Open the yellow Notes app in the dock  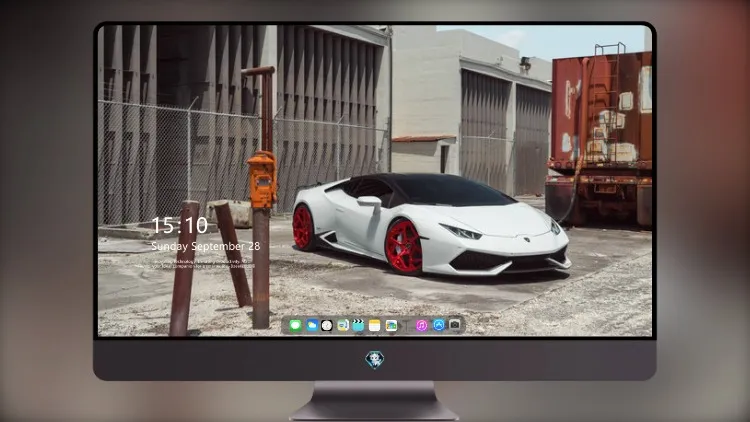(375, 326)
